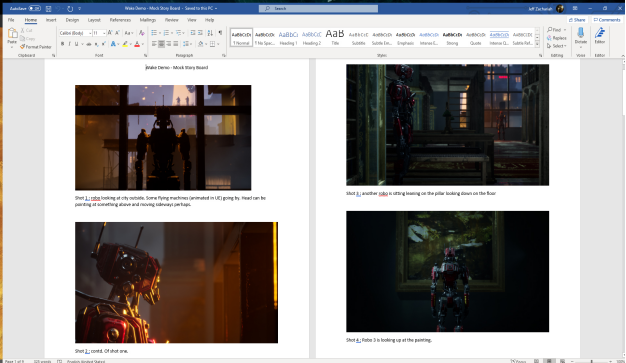Switch to Print Layout view in status bar
The width and height of the screenshot is (626, 363).
tap(549, 361)
